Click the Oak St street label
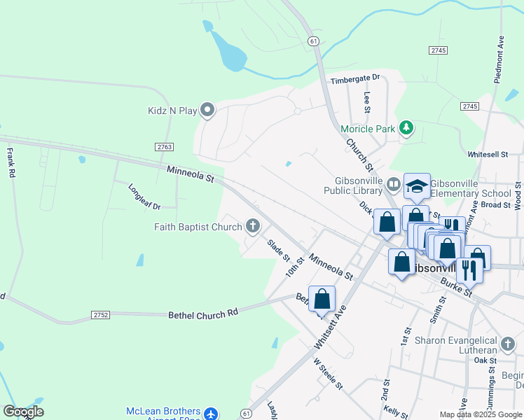 [485, 360]
